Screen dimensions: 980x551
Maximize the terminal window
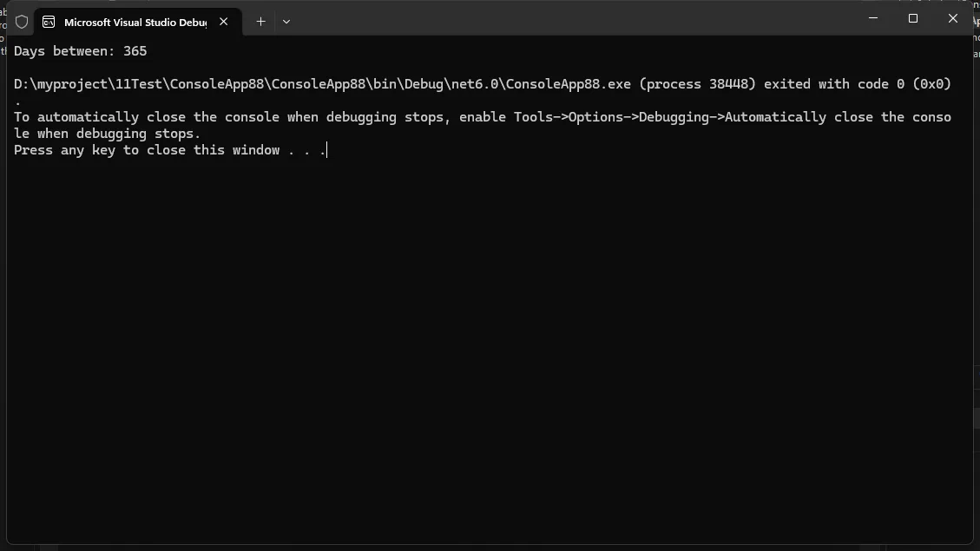pos(912,18)
